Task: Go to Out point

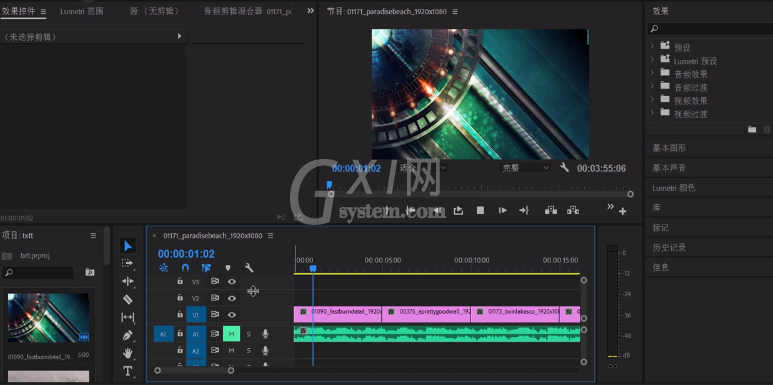Action: [x=524, y=210]
